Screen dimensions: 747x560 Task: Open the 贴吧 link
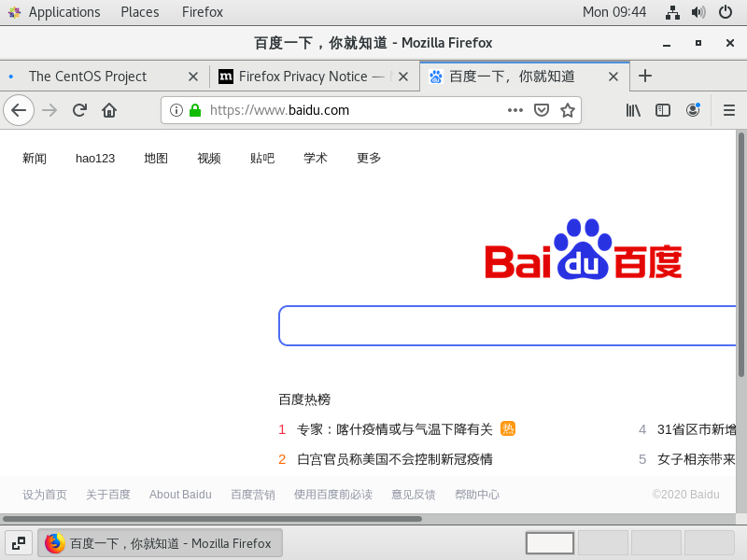coord(262,158)
